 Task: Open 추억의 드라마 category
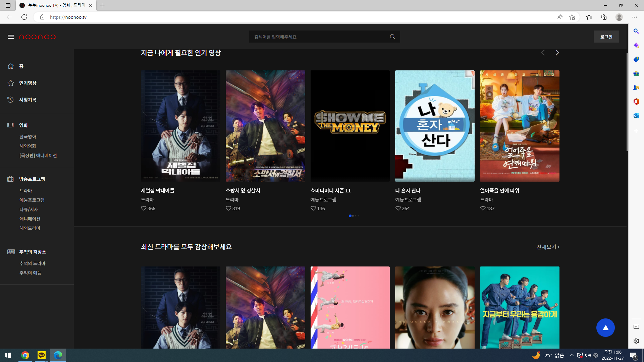pyautogui.click(x=33, y=263)
